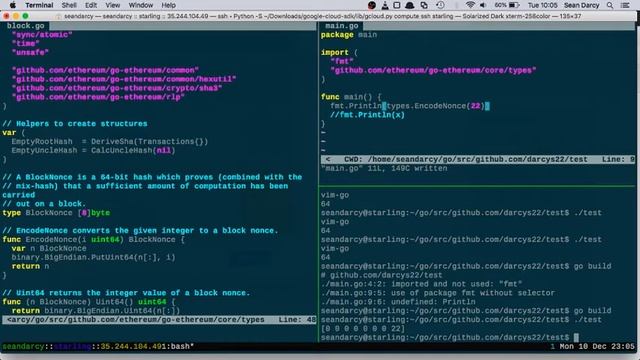640x360 pixels.
Task: Click the "unsafe" import line
Action: pos(30,53)
